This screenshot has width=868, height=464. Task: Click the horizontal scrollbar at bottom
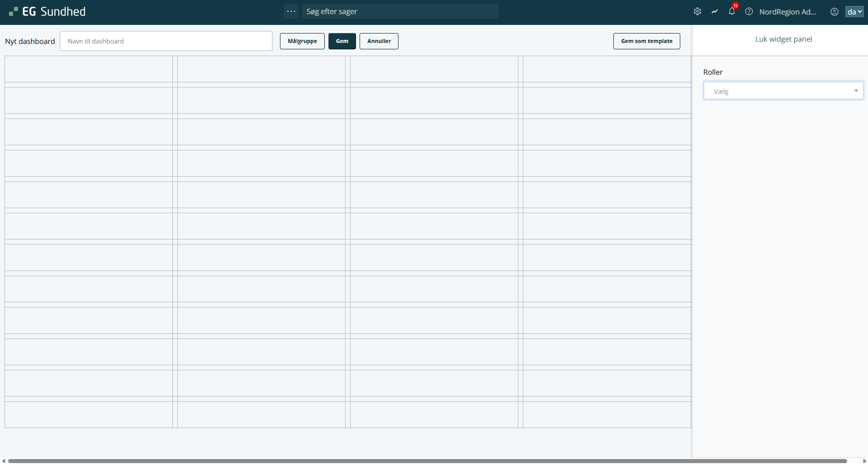point(427,461)
